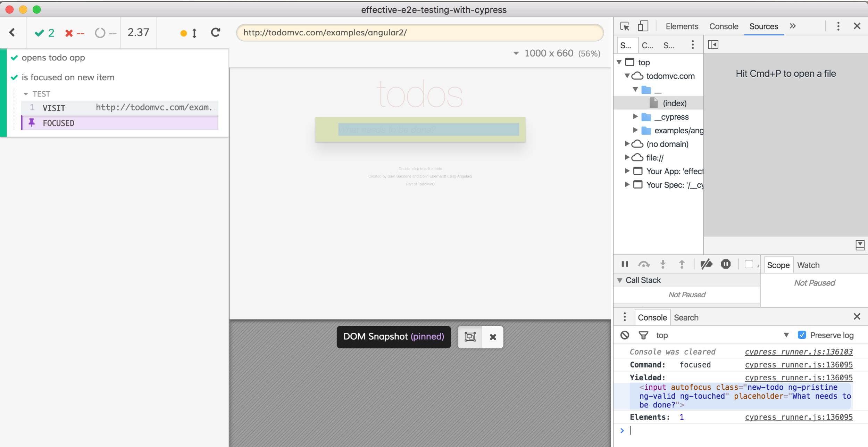Toggle checkbox next to pause on exceptions
Image resolution: width=868 pixels, height=447 pixels.
click(749, 264)
